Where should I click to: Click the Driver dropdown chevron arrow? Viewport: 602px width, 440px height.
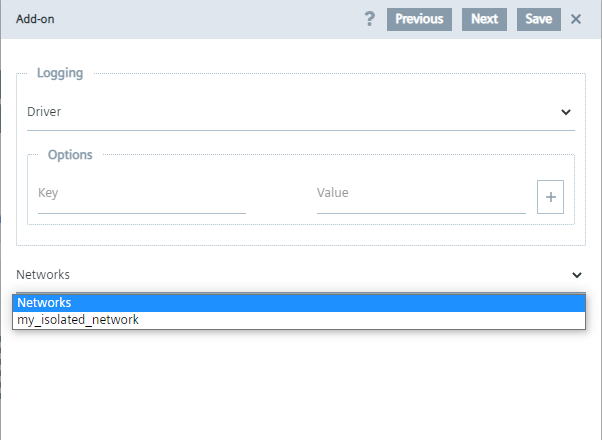click(x=566, y=113)
